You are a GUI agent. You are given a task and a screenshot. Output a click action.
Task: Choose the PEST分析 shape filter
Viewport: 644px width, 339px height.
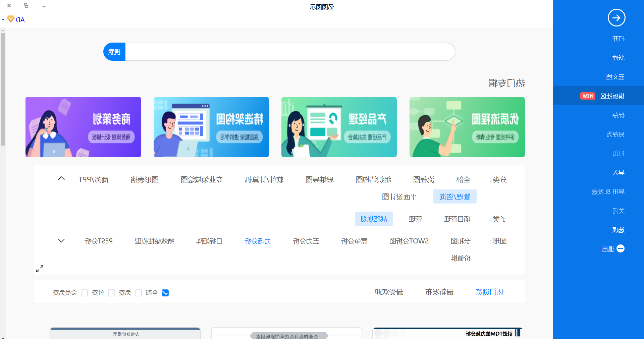pos(99,241)
